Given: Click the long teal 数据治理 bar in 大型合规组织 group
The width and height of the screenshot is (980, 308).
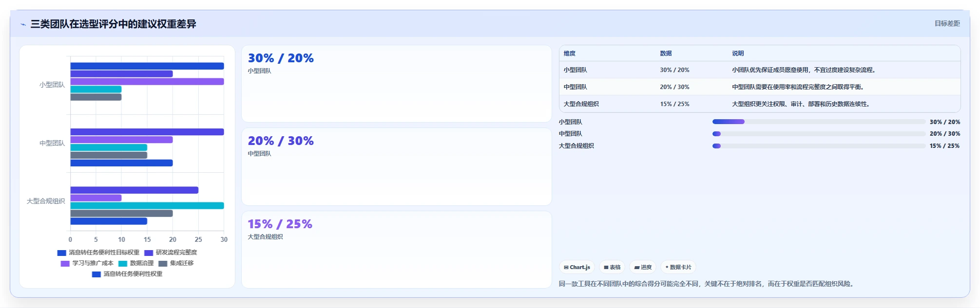Looking at the screenshot, I should [147, 206].
